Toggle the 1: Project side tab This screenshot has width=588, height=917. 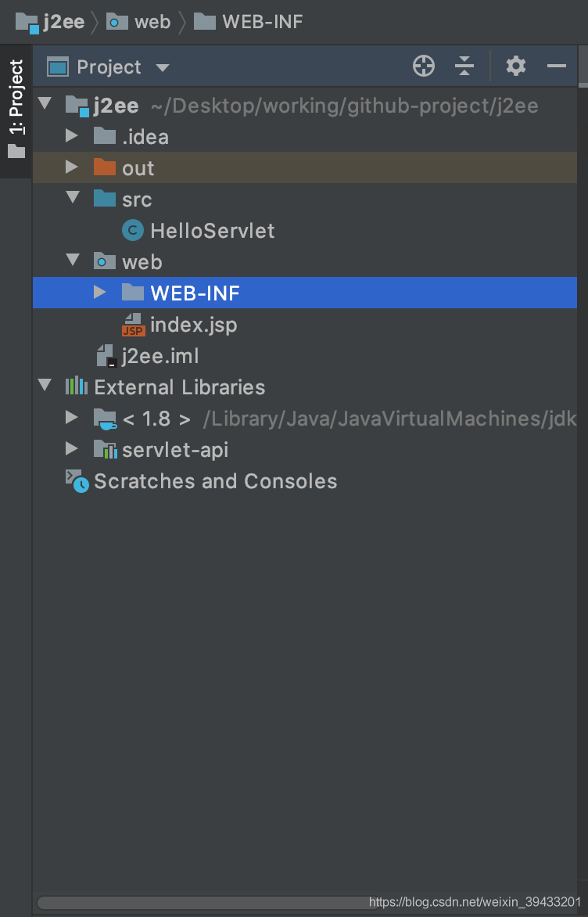pyautogui.click(x=16, y=110)
